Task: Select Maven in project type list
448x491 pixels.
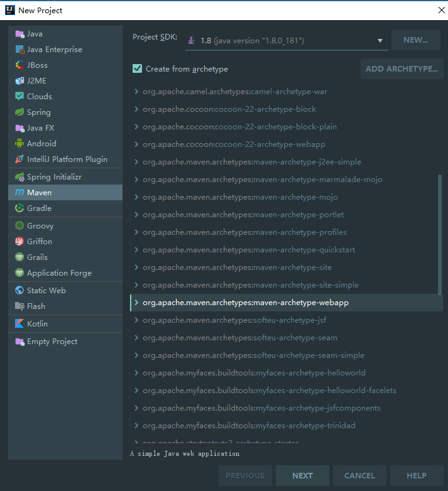Action: (65, 192)
